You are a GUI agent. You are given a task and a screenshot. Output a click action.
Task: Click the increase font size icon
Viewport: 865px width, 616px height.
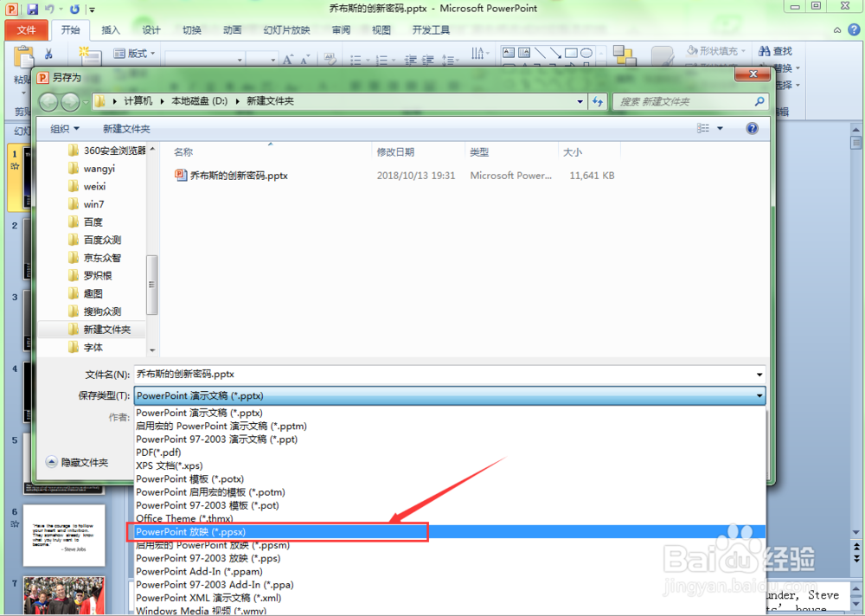288,59
